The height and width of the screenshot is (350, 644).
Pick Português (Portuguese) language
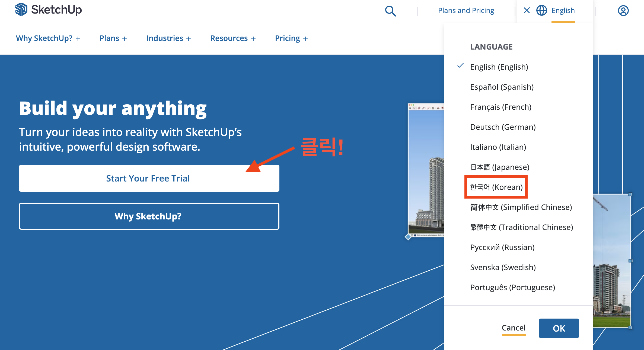512,287
